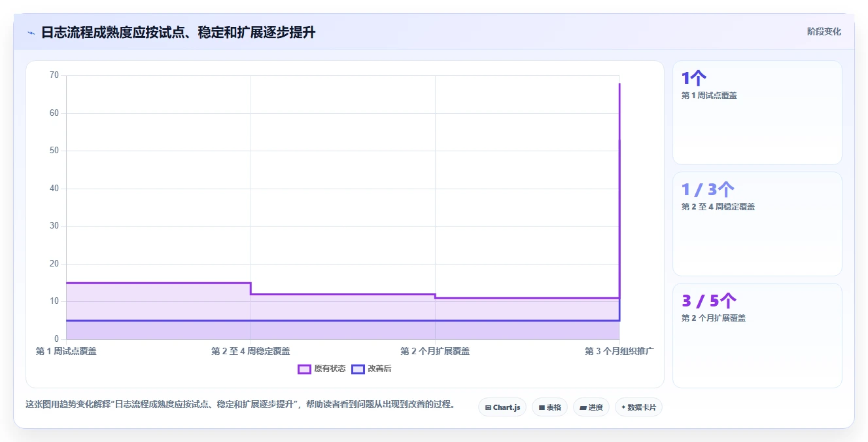
Task: Click the 3 / 5个 card value
Action: pos(709,301)
